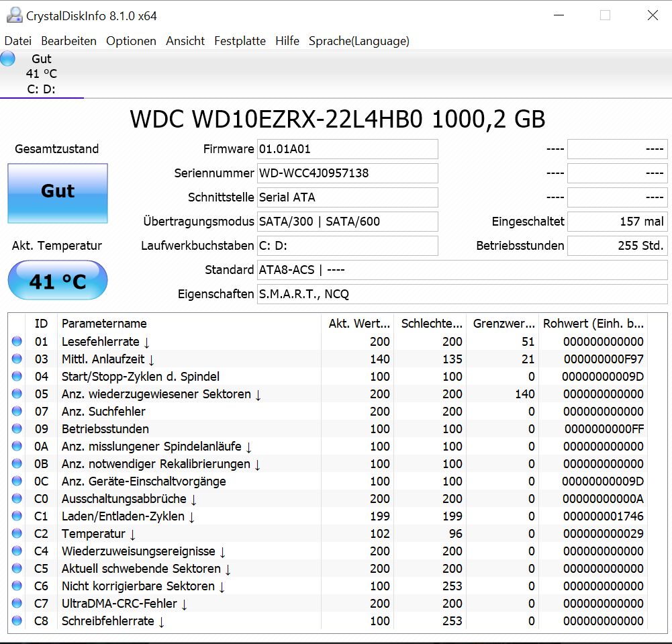Open the Optionen menu

(x=131, y=41)
